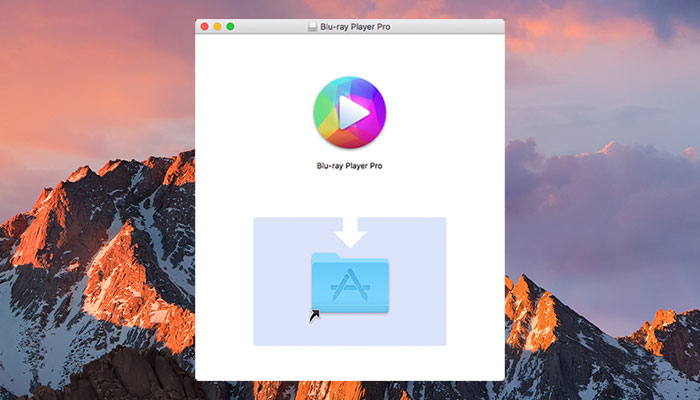The width and height of the screenshot is (700, 400).
Task: Click the blank white area left of the app icon
Action: (250, 115)
